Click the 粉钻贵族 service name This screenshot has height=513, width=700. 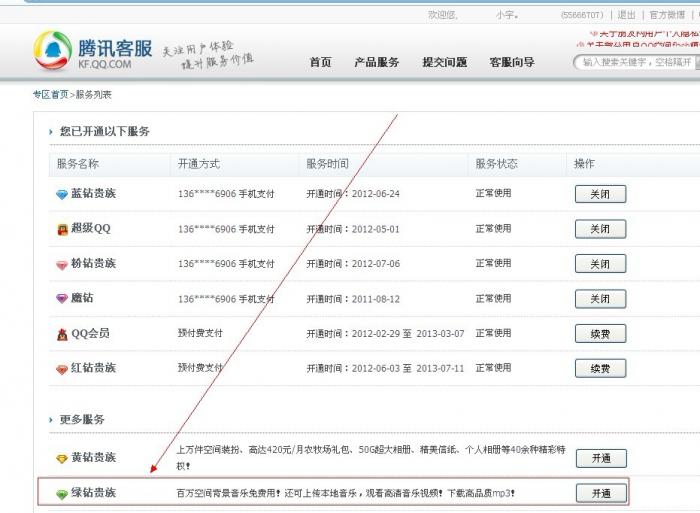pos(93,263)
